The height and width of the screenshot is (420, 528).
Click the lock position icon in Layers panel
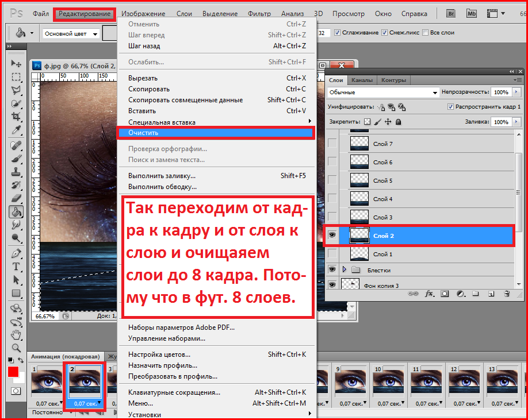(388, 122)
